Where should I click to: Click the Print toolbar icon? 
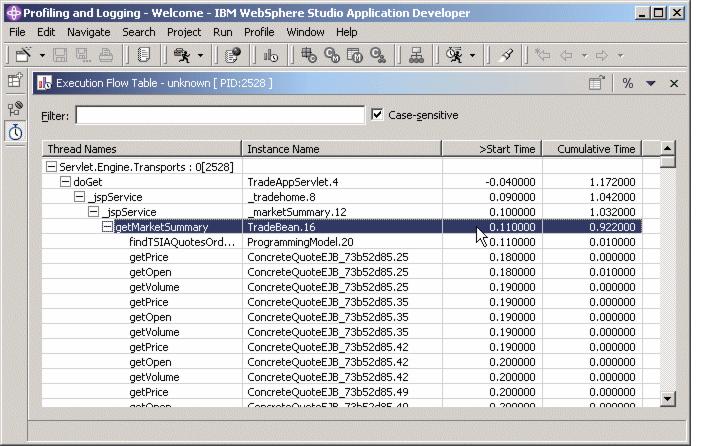click(x=106, y=55)
